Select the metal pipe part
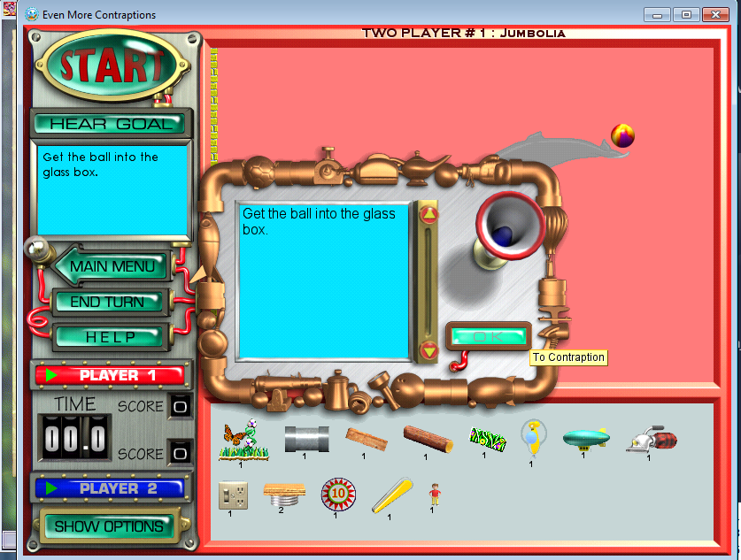This screenshot has width=741, height=560. click(306, 437)
